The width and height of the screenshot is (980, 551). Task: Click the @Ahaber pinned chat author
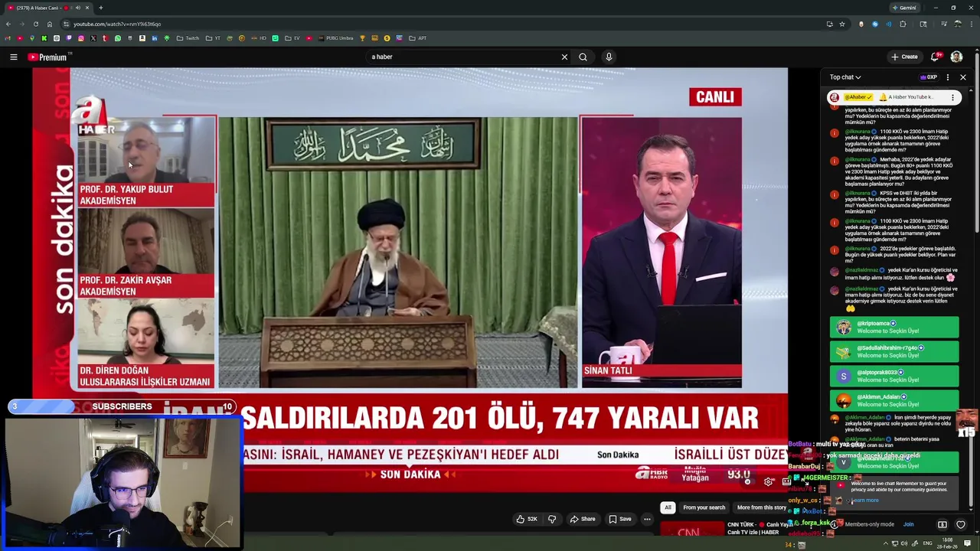[x=858, y=97]
